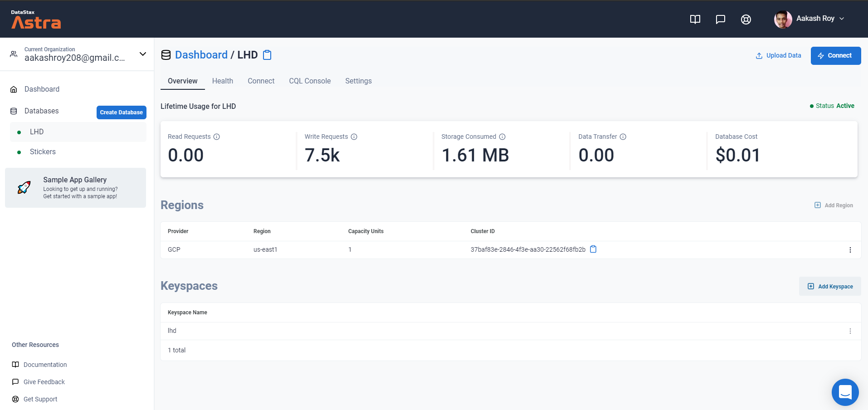The image size is (868, 410).
Task: Click the Databases stack icon in sidebar
Action: (x=14, y=111)
